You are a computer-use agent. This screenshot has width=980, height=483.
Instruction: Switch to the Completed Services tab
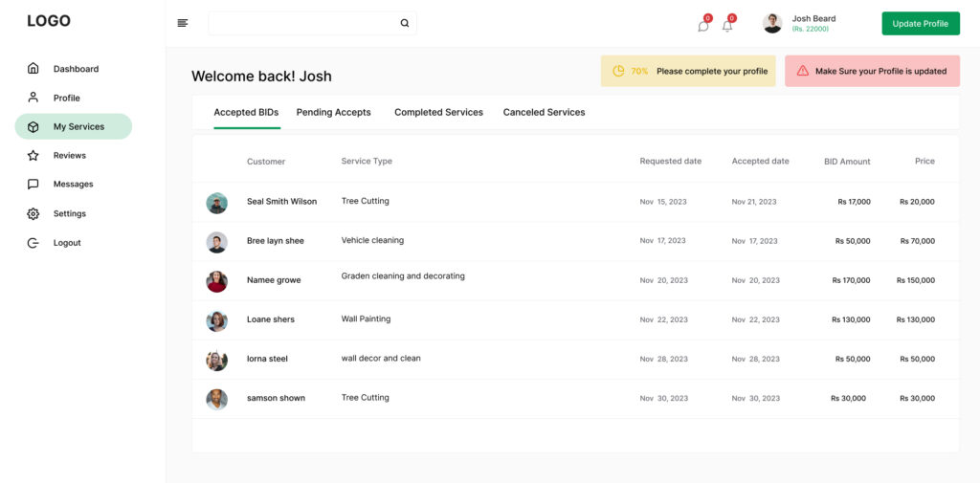pos(438,113)
